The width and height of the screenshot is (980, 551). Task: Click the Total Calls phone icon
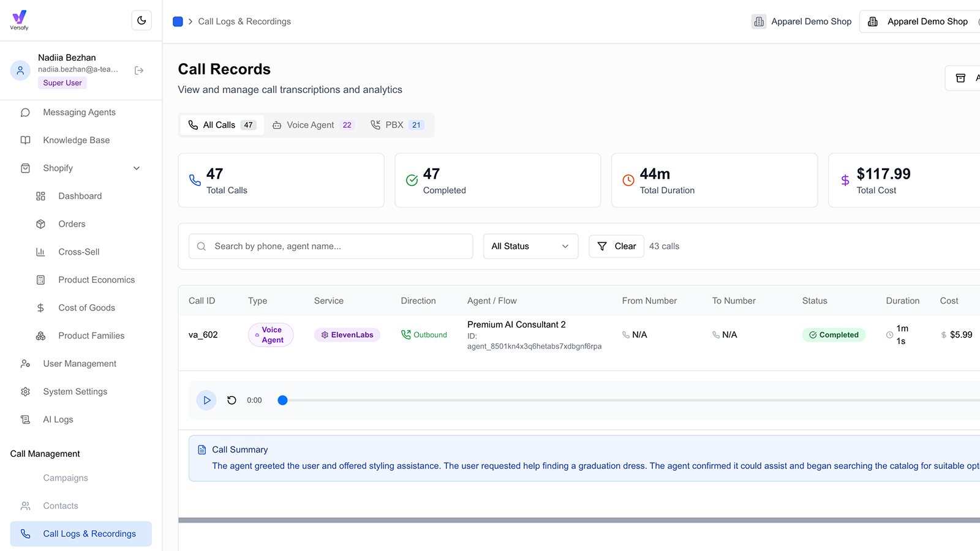195,180
